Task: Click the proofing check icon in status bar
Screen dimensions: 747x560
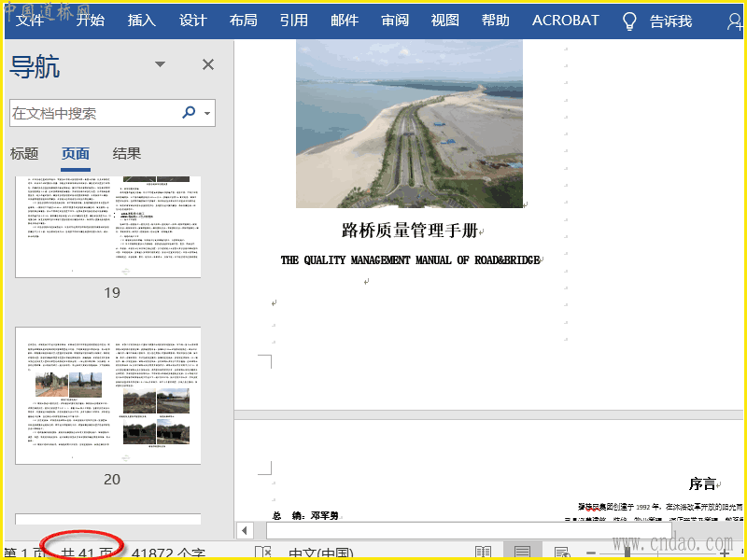Action: 262,553
